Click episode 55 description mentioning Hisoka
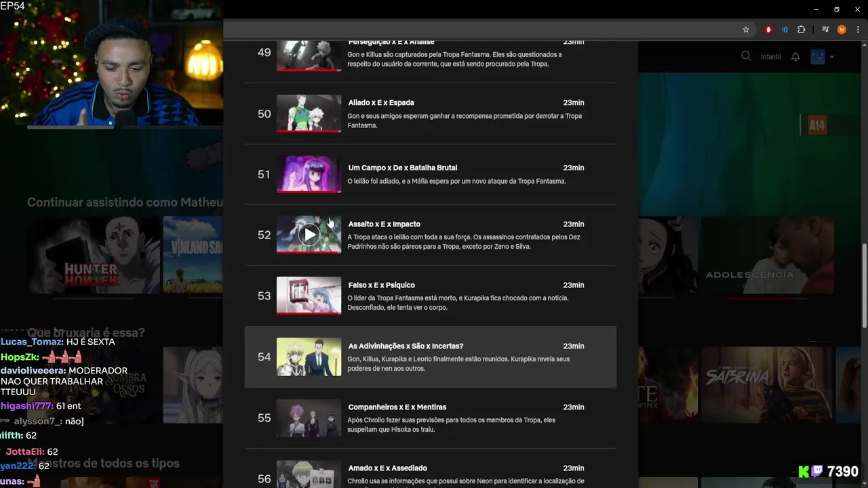 tap(452, 425)
